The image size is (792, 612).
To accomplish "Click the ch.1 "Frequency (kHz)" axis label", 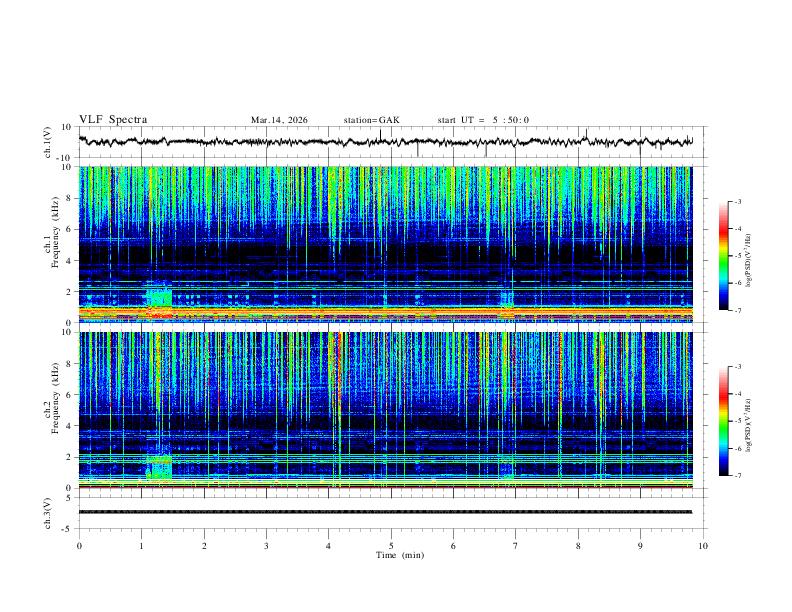I will (55, 232).
